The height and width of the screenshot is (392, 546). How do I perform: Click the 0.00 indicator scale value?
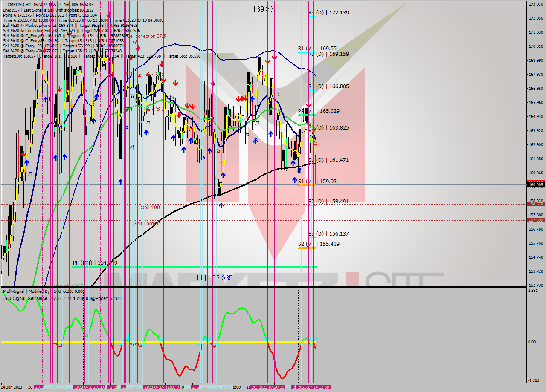(x=532, y=342)
